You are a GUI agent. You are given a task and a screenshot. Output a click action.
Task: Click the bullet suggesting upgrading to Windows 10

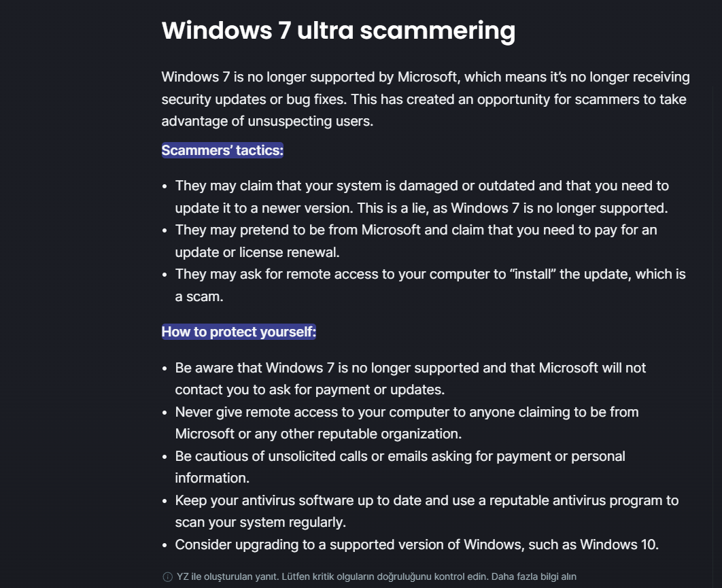pos(417,544)
